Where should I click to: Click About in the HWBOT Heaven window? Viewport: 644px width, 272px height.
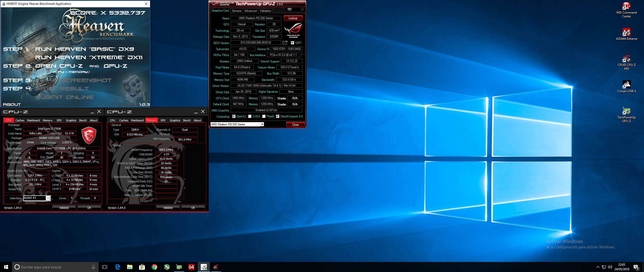pyautogui.click(x=12, y=104)
